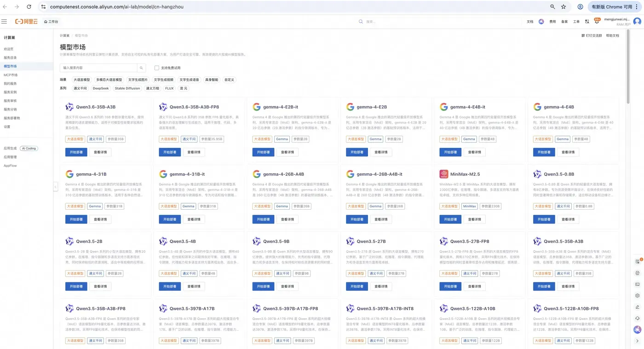Click the cart icon with badge on right rail
Viewport: 644px width, 349px height.
638,261
